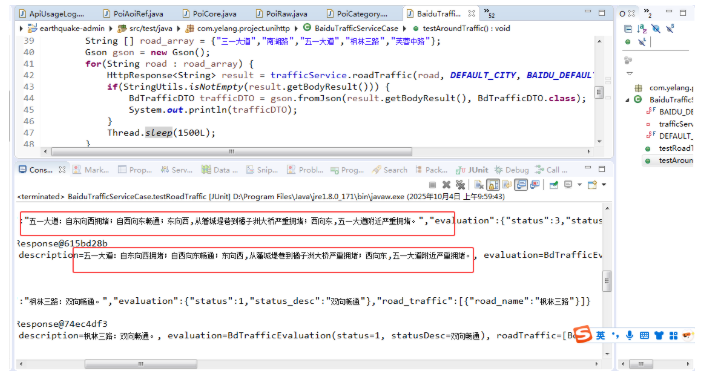Collapse the BaiduTraffic class node in Outline

coord(627,100)
